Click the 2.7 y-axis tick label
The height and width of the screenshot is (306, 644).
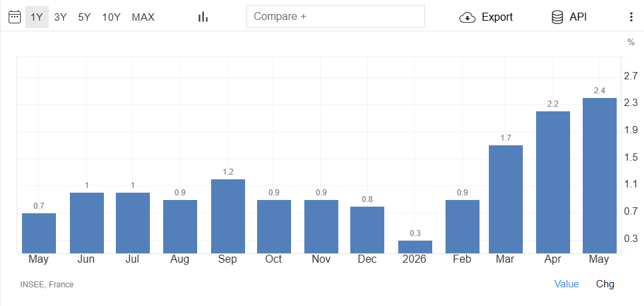[631, 76]
